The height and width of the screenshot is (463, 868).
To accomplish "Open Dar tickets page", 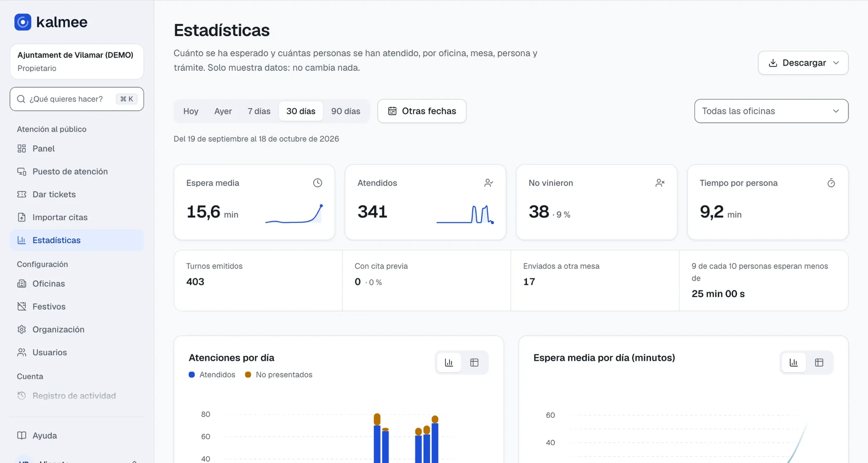I will [x=77, y=194].
